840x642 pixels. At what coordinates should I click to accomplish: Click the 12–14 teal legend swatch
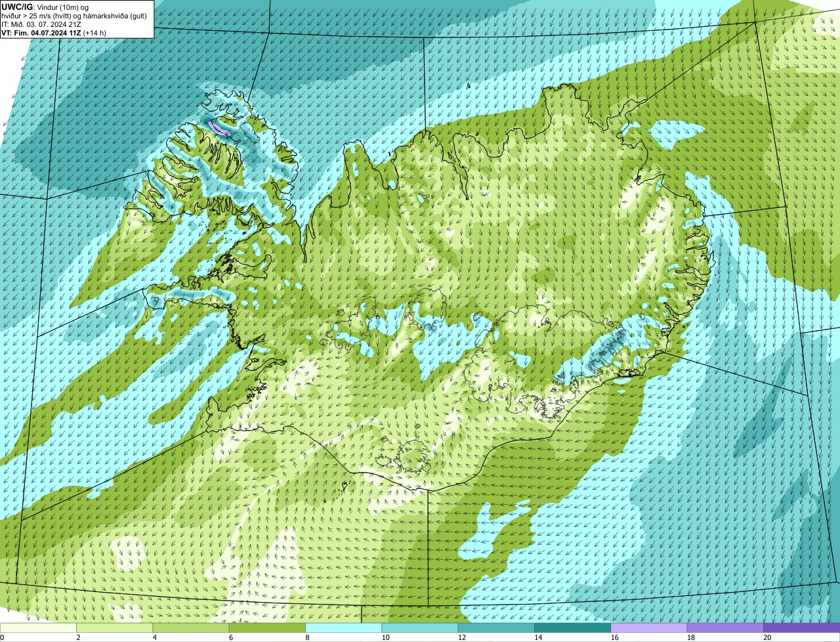click(497, 628)
